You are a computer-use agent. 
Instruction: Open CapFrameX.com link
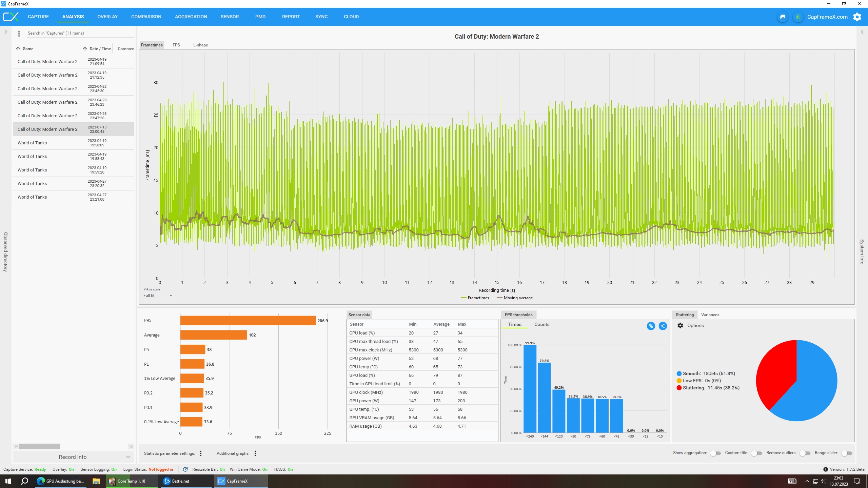827,17
